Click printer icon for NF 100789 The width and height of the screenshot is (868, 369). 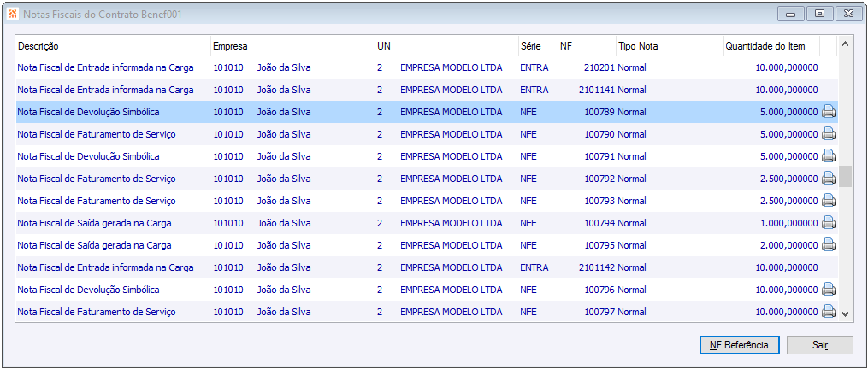(x=829, y=112)
